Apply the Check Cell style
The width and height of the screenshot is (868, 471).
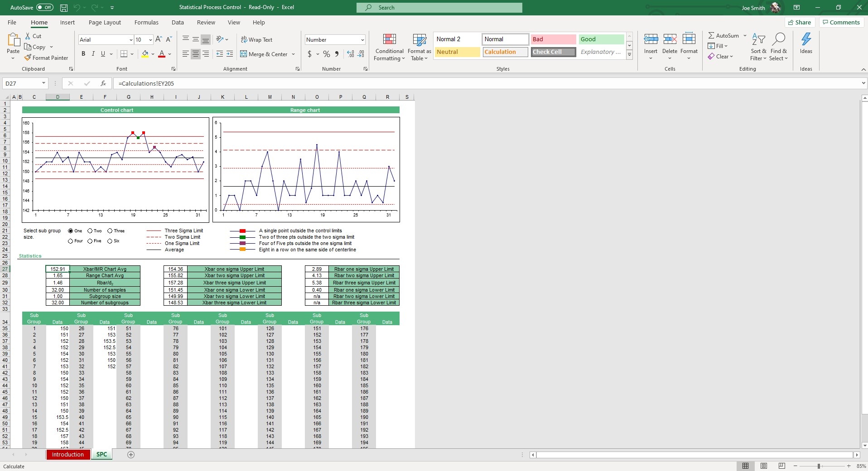(553, 52)
